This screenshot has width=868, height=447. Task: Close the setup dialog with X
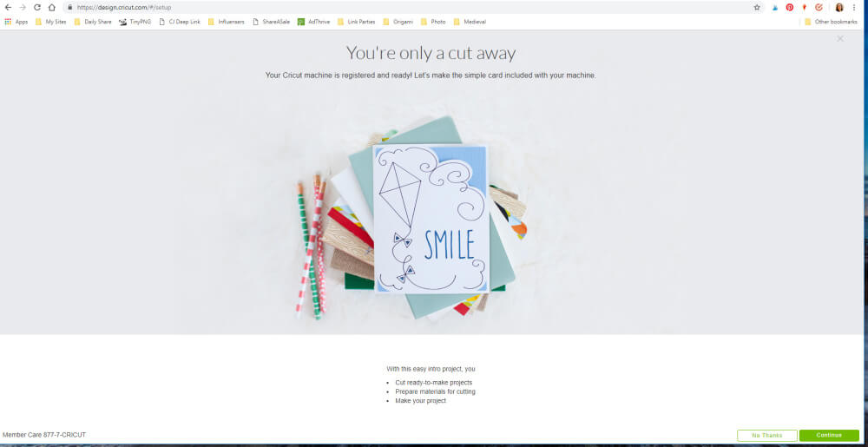[x=839, y=39]
